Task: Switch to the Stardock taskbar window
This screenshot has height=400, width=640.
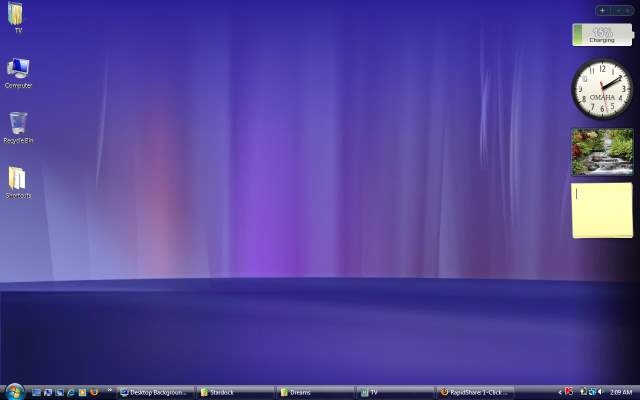Action: 236,393
